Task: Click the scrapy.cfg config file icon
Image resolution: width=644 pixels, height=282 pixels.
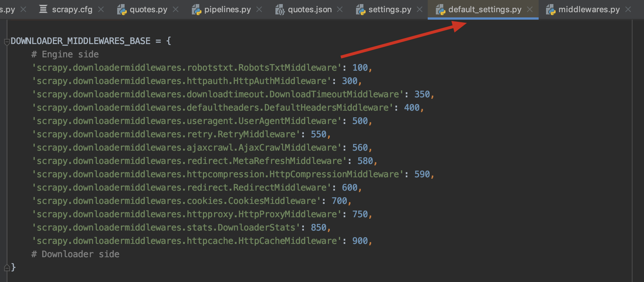Action: (43, 9)
